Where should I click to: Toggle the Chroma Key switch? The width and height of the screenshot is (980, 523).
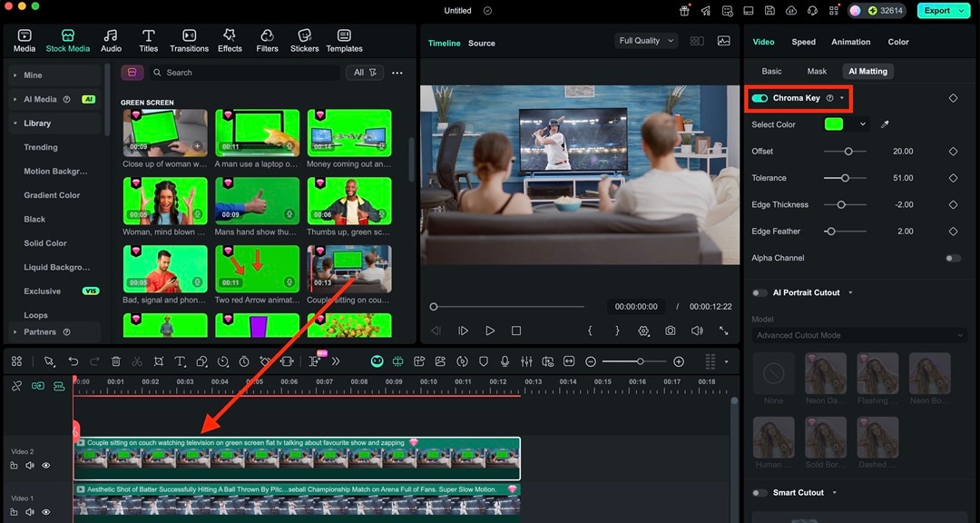coord(760,98)
